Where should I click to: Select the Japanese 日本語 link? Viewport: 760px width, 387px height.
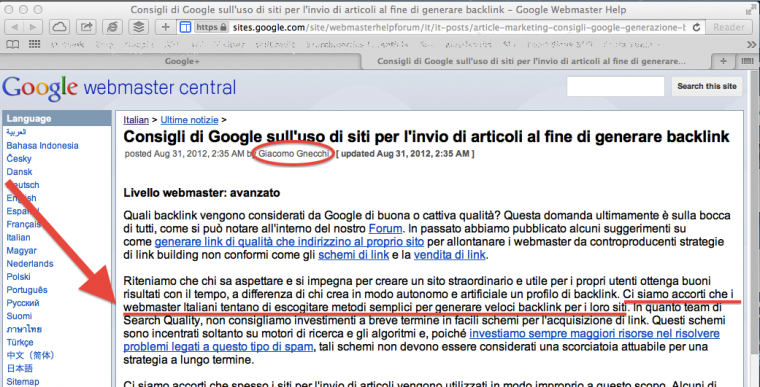point(19,369)
